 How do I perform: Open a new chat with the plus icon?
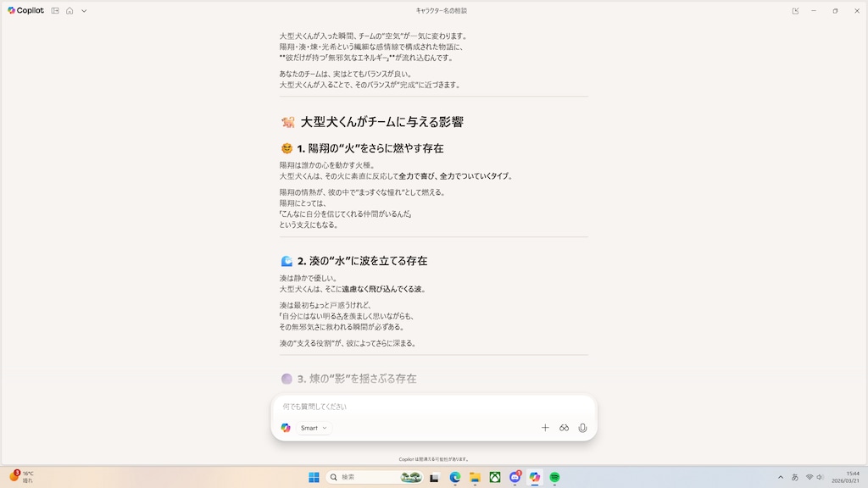[x=544, y=428]
